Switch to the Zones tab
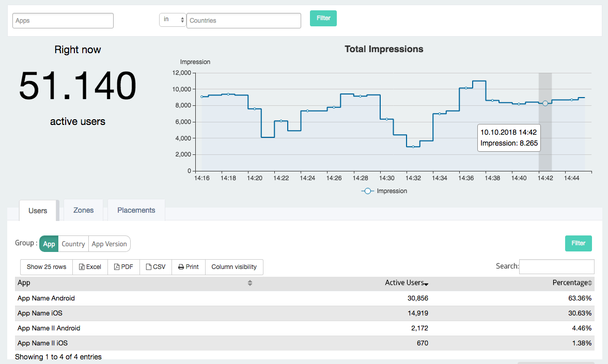This screenshot has width=608, height=364. click(83, 210)
